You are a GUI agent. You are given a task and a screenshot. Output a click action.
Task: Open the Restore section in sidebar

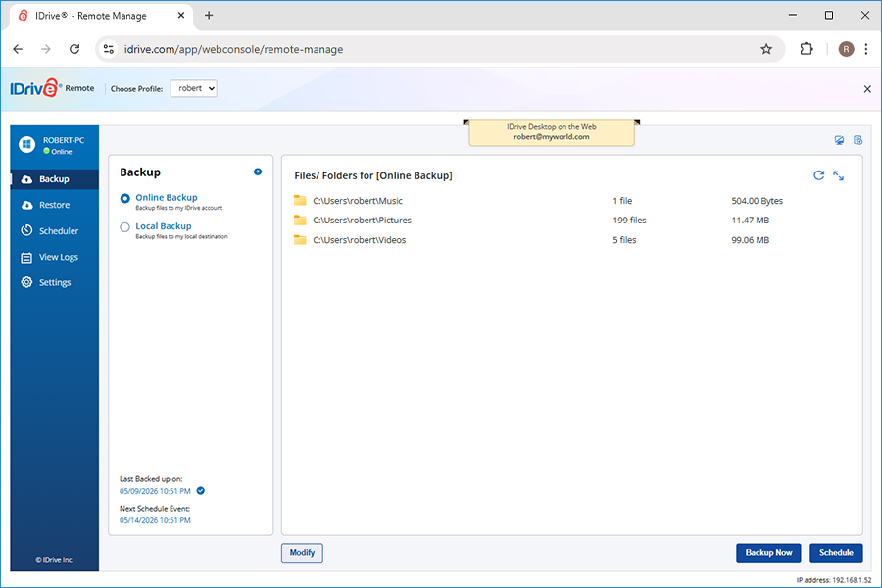[54, 206]
